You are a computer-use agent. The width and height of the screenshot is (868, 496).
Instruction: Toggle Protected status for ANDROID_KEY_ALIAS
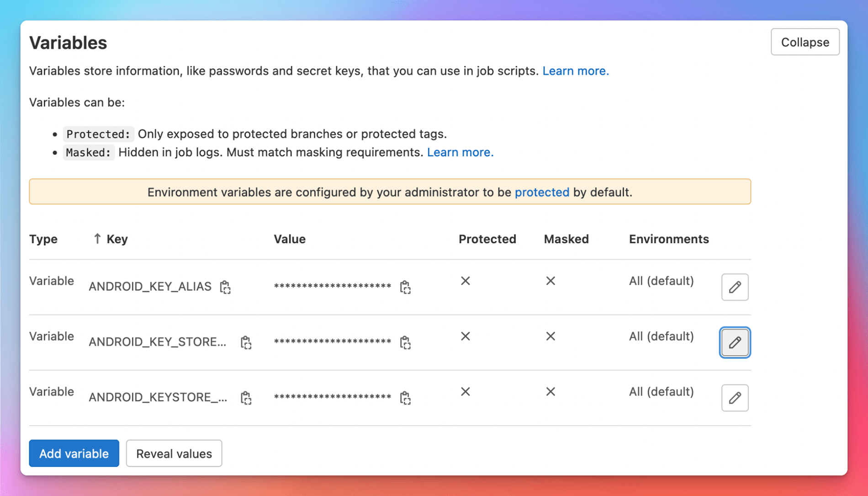click(465, 281)
